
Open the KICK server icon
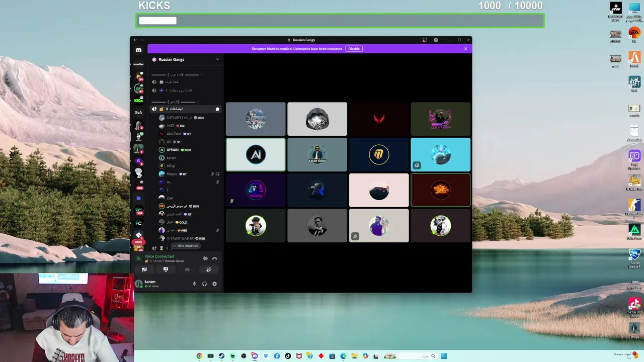click(138, 101)
